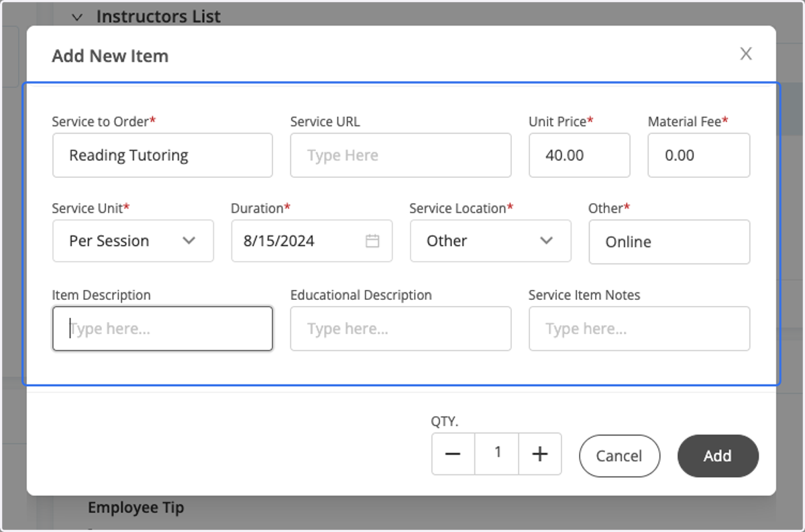The image size is (805, 532).
Task: Open the Service Location dropdown
Action: [x=490, y=241]
